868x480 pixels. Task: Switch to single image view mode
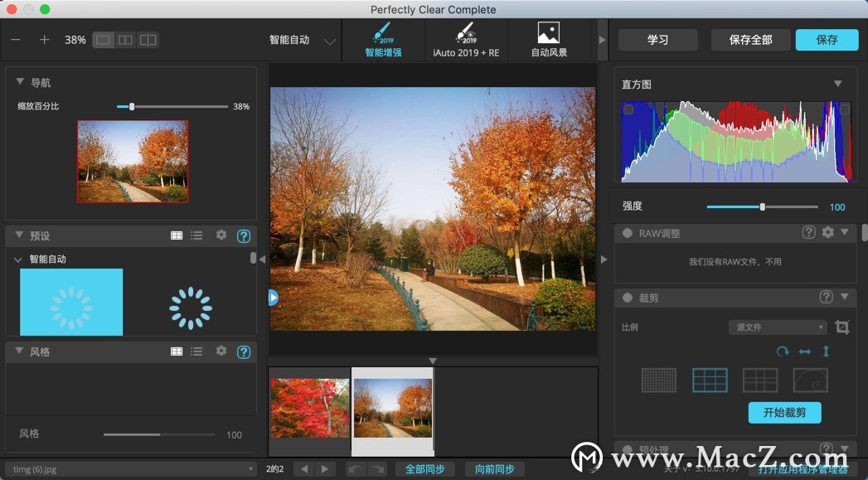coord(103,40)
